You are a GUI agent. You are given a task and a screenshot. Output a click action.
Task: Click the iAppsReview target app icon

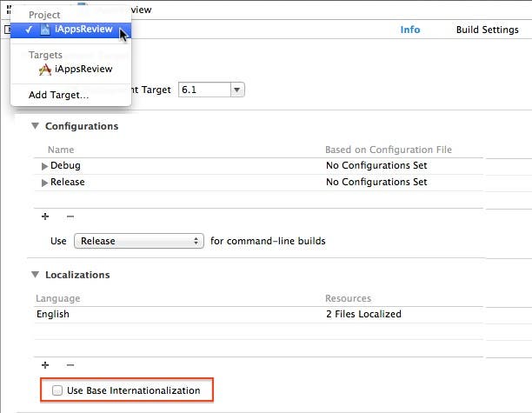coord(45,69)
